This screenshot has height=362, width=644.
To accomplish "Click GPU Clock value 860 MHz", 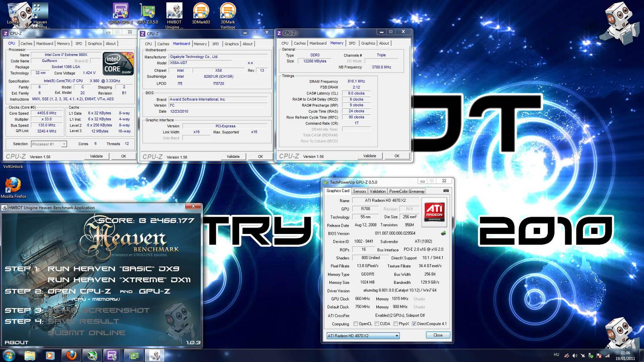I will click(x=363, y=299).
